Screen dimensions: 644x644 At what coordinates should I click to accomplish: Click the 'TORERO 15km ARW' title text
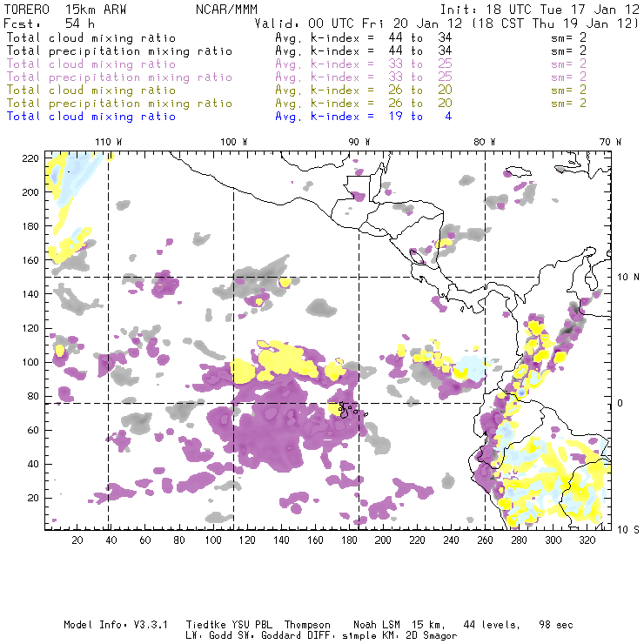(65, 10)
